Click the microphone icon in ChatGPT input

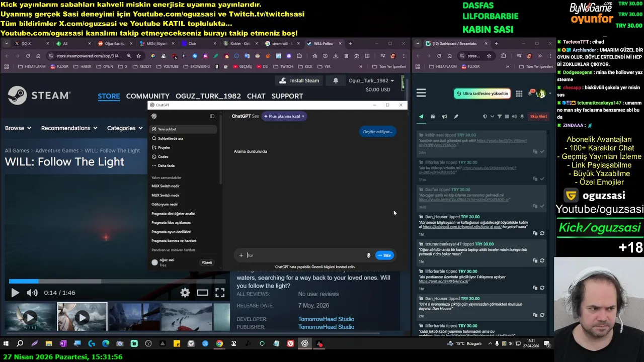tap(368, 255)
